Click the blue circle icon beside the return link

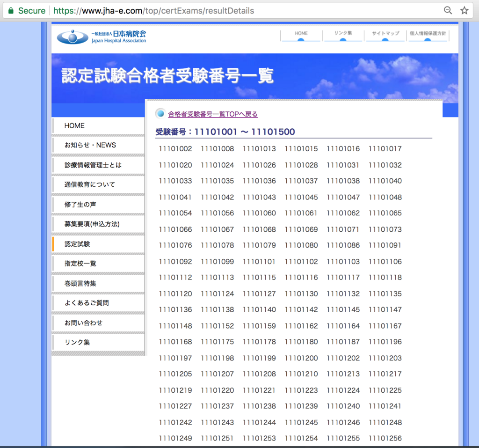coord(160,113)
